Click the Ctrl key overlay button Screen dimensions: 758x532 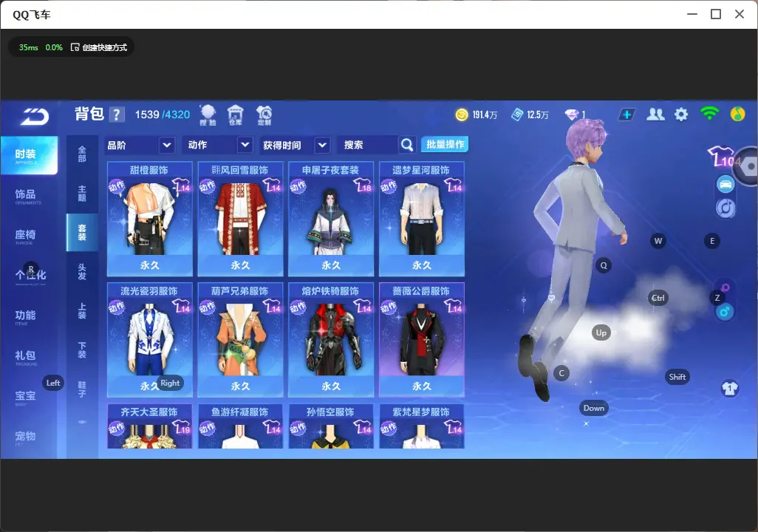coord(658,298)
